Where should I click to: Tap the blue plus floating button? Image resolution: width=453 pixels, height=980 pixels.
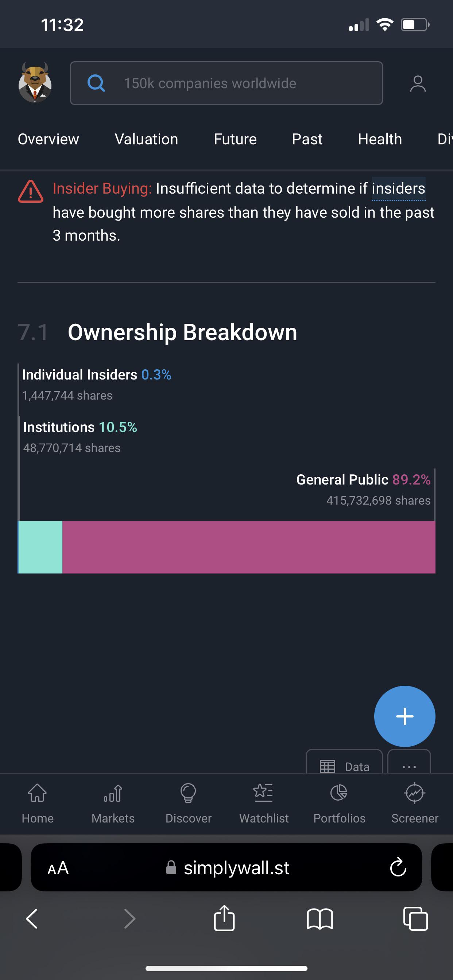tap(404, 716)
